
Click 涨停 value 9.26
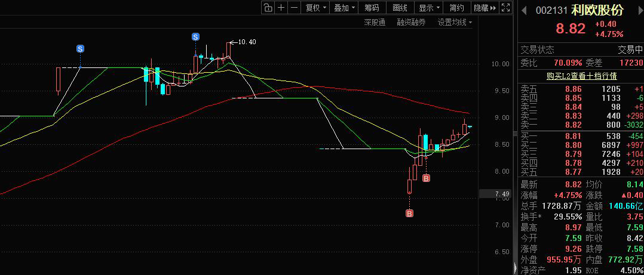point(574,248)
